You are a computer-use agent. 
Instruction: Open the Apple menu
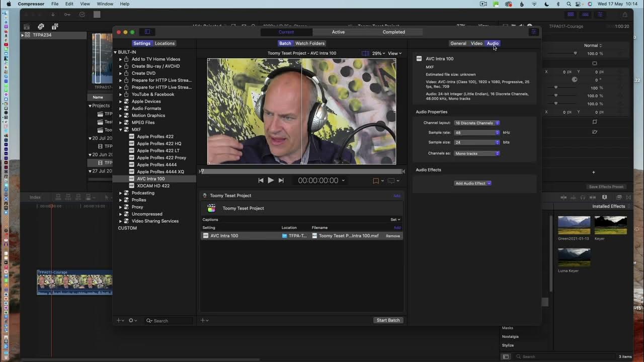[x=9, y=4]
